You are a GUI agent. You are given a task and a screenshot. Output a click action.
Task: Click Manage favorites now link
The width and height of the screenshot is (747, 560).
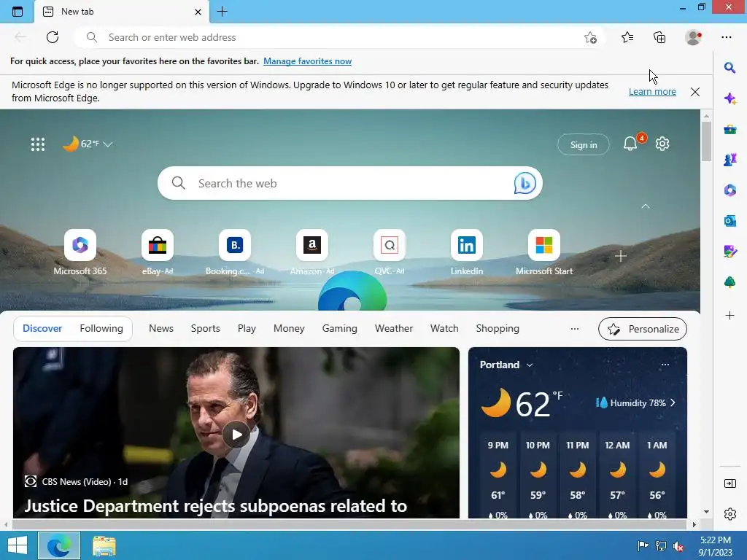point(307,61)
